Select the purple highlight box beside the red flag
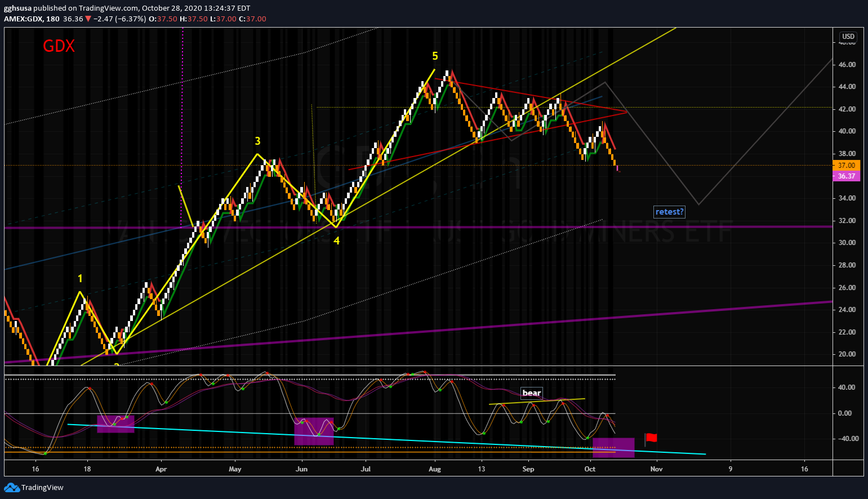The height and width of the screenshot is (499, 868). click(613, 448)
